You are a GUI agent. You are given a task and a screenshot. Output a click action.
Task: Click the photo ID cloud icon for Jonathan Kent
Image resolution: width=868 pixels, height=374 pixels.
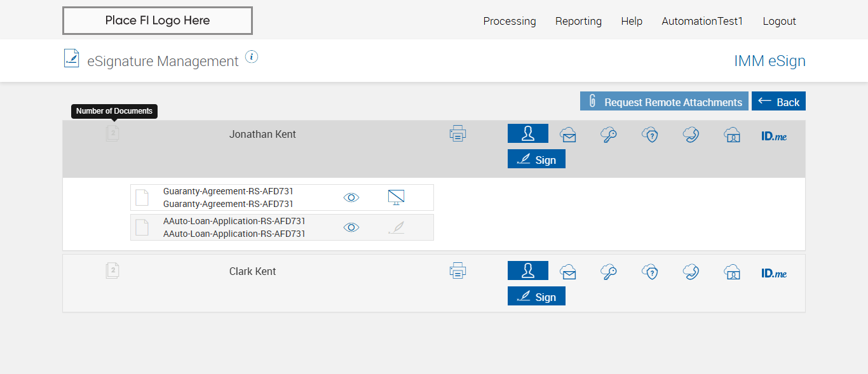[732, 135]
